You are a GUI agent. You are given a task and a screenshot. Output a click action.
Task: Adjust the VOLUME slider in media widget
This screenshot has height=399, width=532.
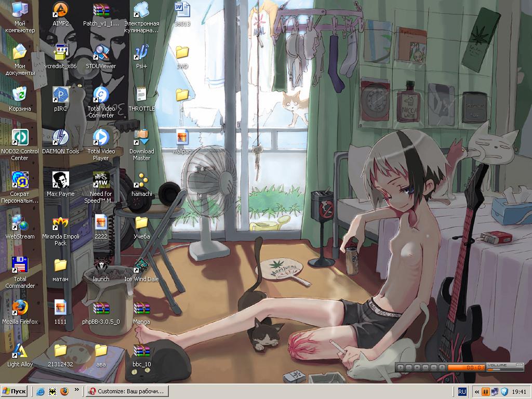[505, 370]
